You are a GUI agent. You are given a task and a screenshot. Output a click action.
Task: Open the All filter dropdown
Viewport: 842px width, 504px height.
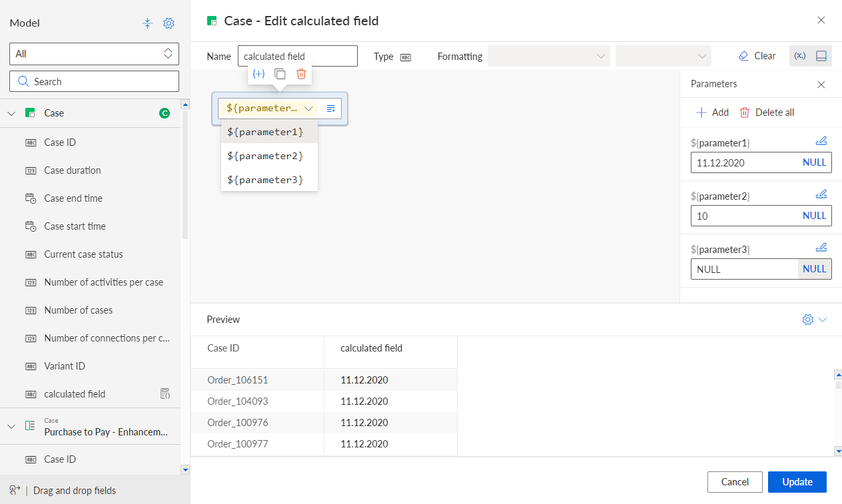click(94, 54)
